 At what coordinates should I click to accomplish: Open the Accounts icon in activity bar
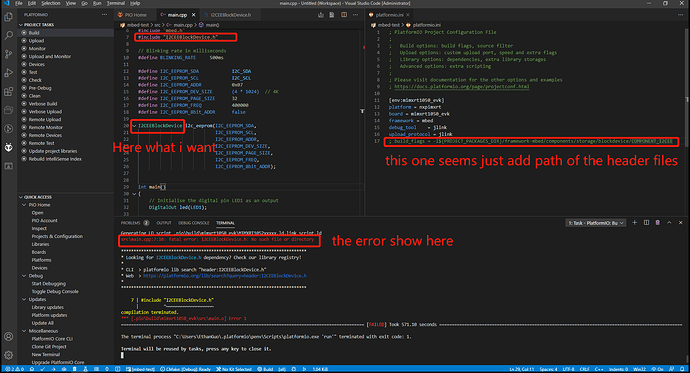[x=8, y=336]
